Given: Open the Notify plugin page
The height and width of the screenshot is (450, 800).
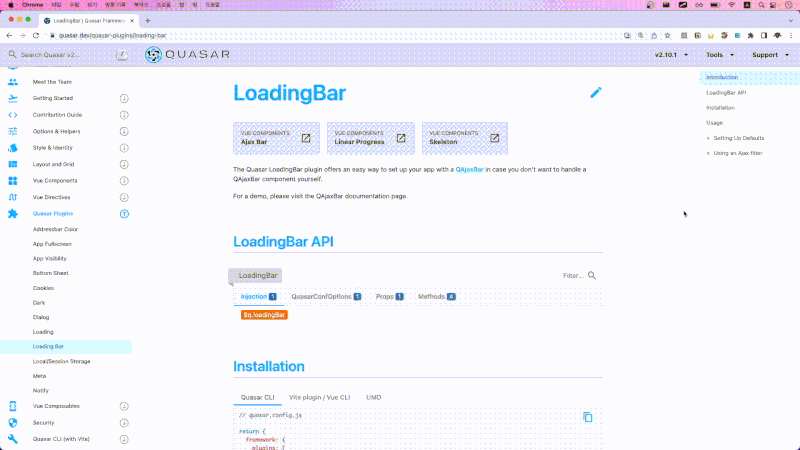Looking at the screenshot, I should point(41,390).
